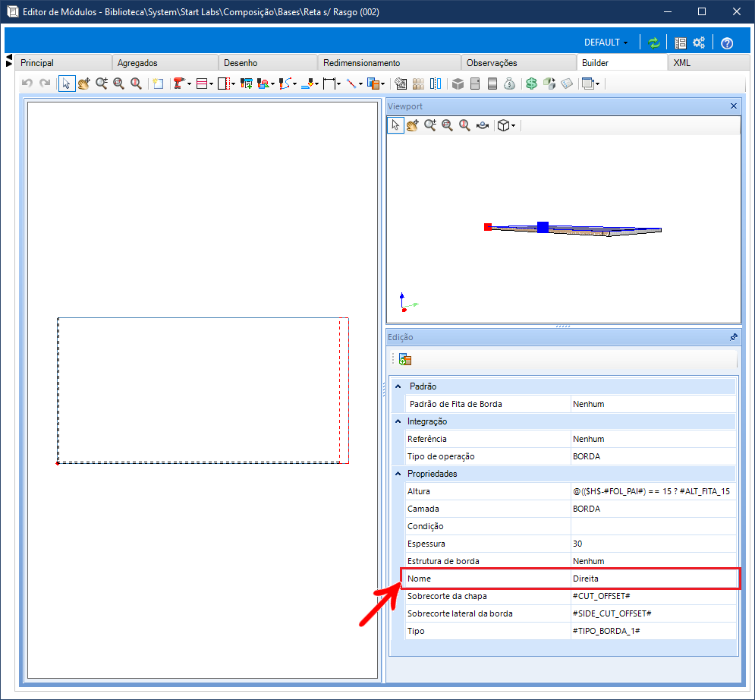
Task: Click the add item icon in Edição panel
Action: pos(405,359)
